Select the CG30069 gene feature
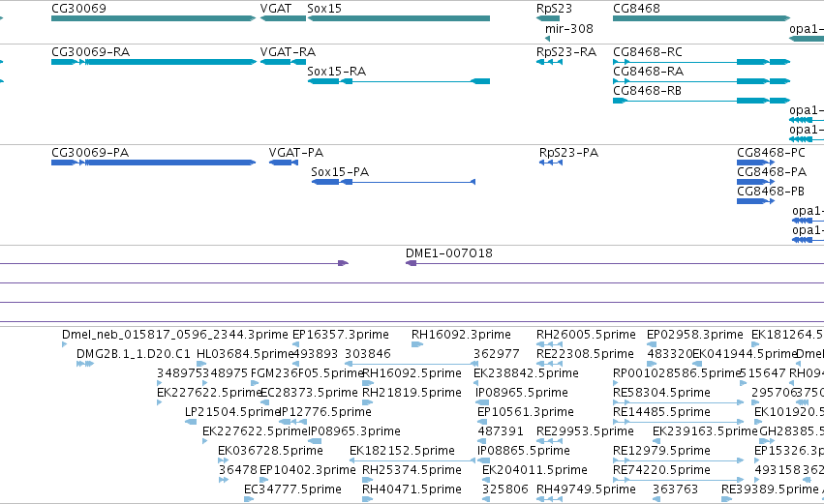This screenshot has width=824, height=504. tap(153, 18)
